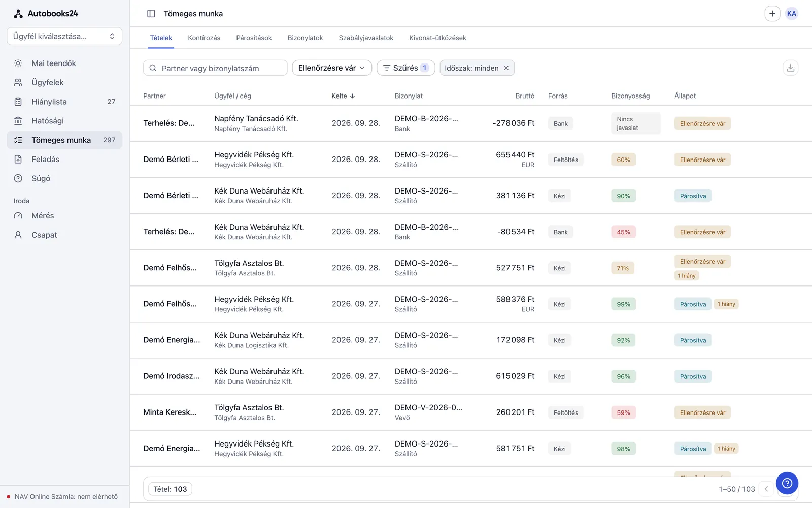Open the help bubble button
Image resolution: width=812 pixels, height=508 pixels.
point(787,483)
